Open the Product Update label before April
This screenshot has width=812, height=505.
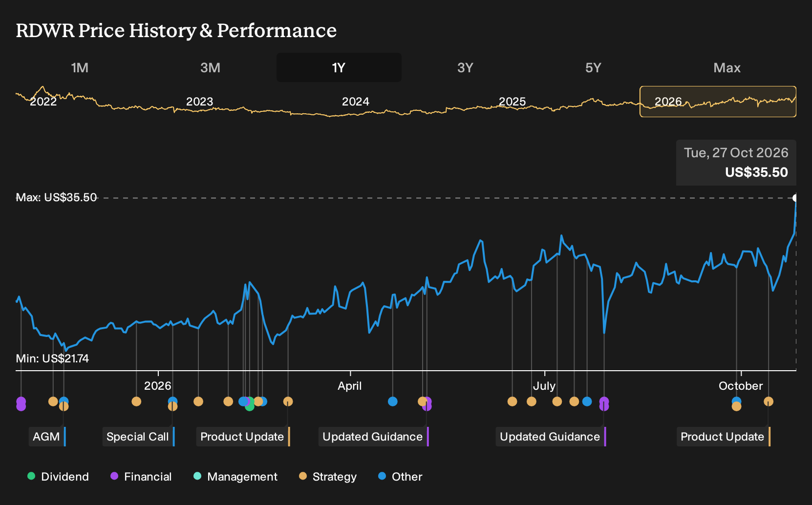click(242, 437)
